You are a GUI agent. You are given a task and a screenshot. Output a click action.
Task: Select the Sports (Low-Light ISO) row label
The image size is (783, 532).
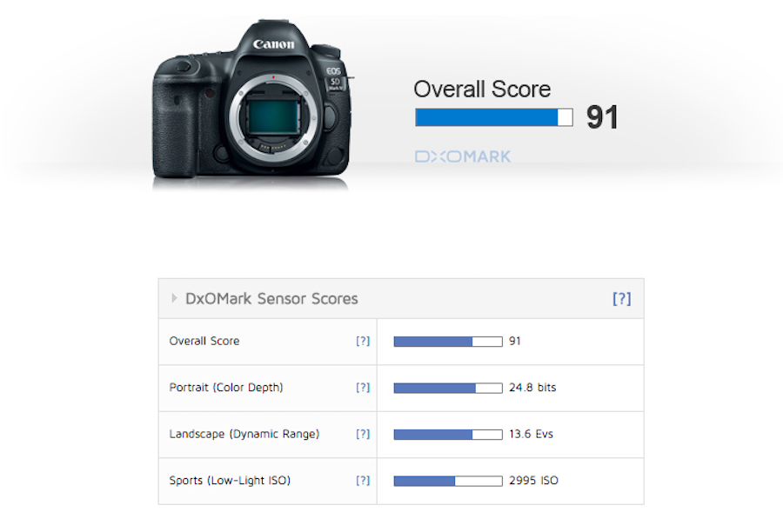pyautogui.click(x=230, y=480)
